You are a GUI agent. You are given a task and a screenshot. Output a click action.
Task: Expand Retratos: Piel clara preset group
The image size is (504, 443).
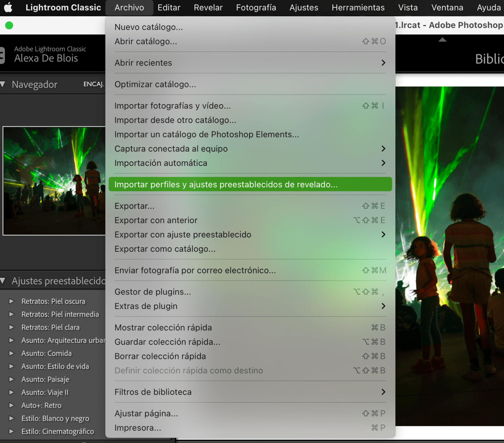[11, 327]
